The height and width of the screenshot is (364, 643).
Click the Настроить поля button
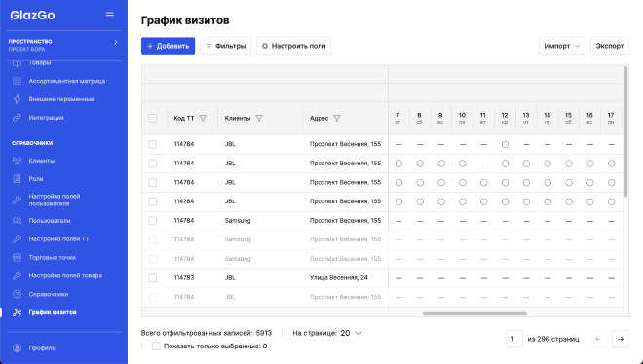293,46
